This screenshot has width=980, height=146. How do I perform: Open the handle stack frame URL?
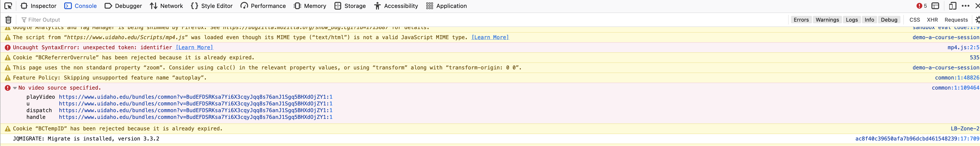pos(195,117)
